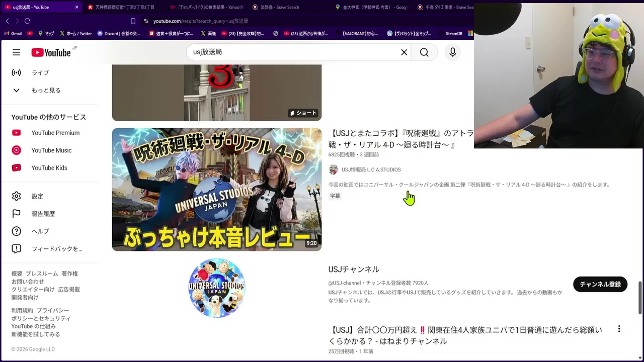Screen dimensions: 644x362
Task: Open the YouTube hamburger guide menu
Action: click(x=17, y=52)
